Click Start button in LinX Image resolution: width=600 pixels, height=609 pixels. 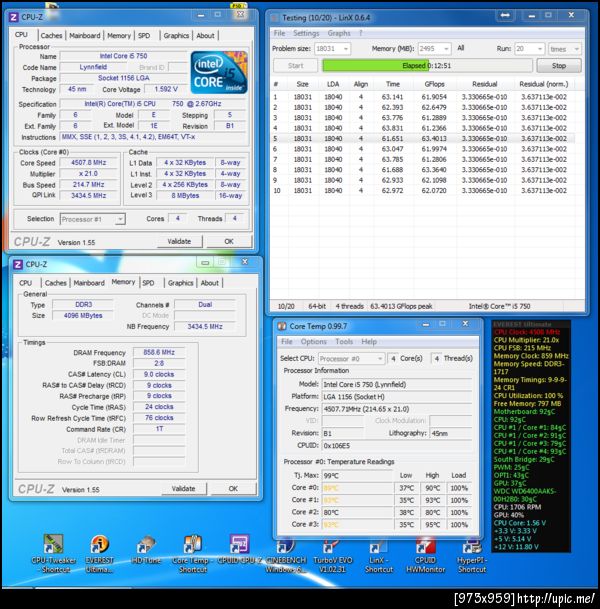[296, 66]
